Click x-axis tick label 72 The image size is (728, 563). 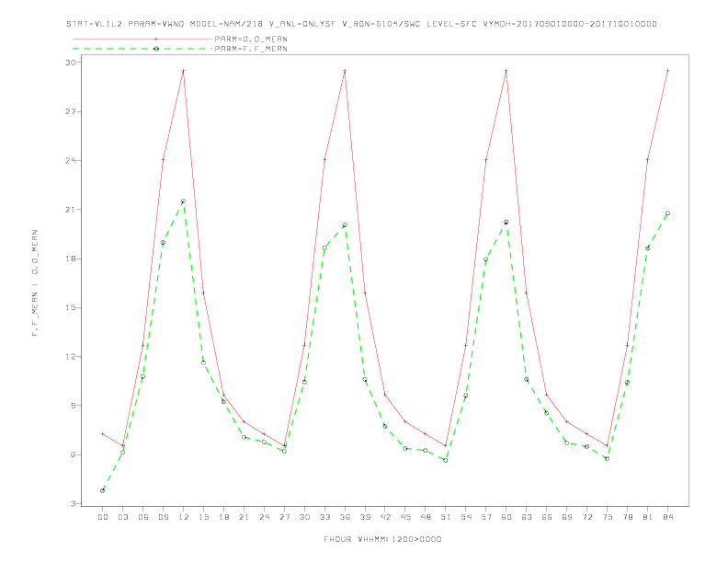586,517
